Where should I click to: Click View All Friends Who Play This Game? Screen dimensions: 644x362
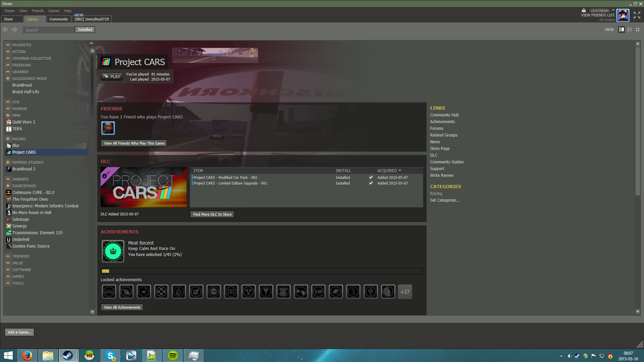coord(134,143)
